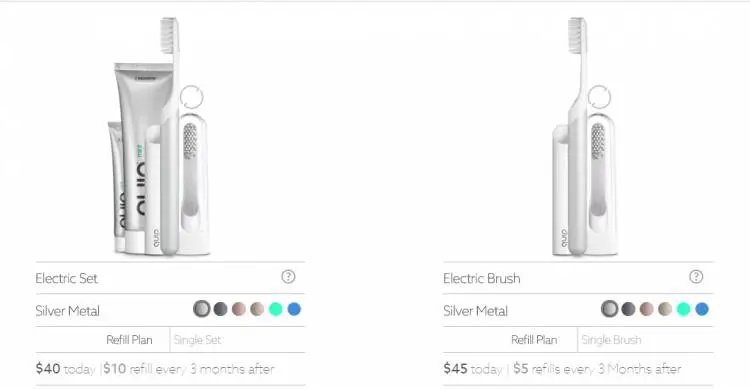Choose the slate gray swatch for Electric Set
The height and width of the screenshot is (389, 750).
[x=221, y=309]
